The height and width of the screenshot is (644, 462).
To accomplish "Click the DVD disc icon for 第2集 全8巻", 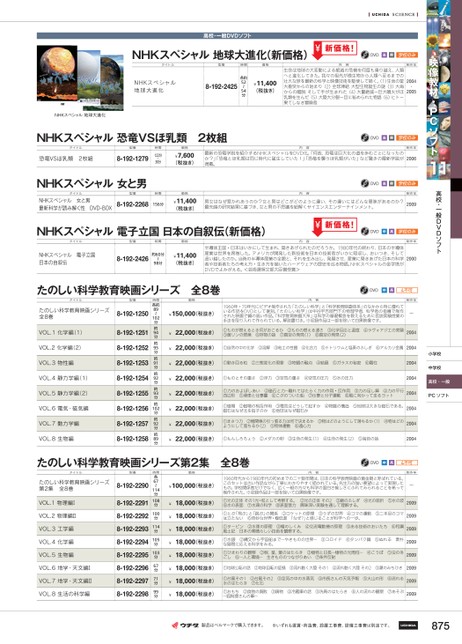I will tap(365, 462).
